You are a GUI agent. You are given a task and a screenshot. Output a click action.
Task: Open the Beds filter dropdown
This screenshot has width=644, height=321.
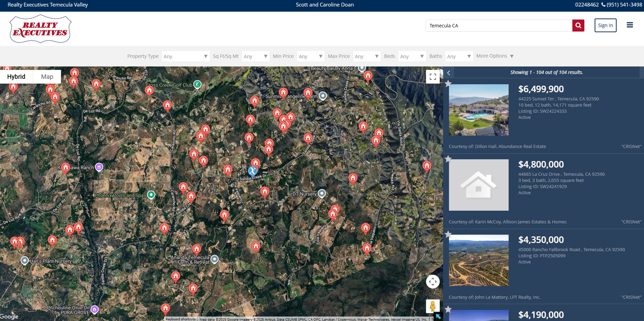[x=412, y=56]
